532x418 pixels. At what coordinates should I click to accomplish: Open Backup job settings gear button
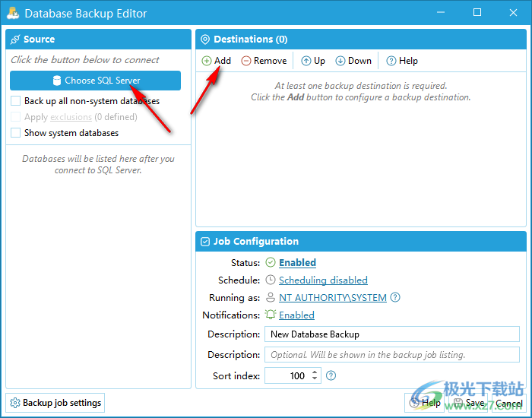point(55,403)
